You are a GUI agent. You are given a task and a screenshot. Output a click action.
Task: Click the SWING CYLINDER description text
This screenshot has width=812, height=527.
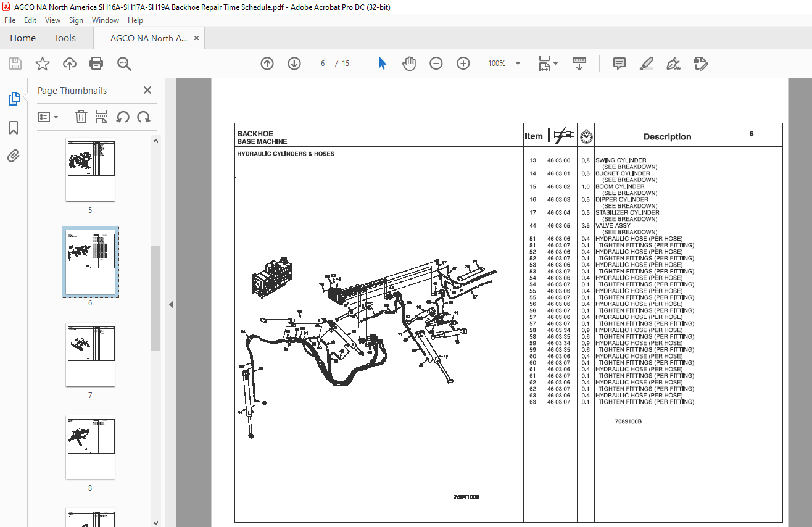coord(621,160)
